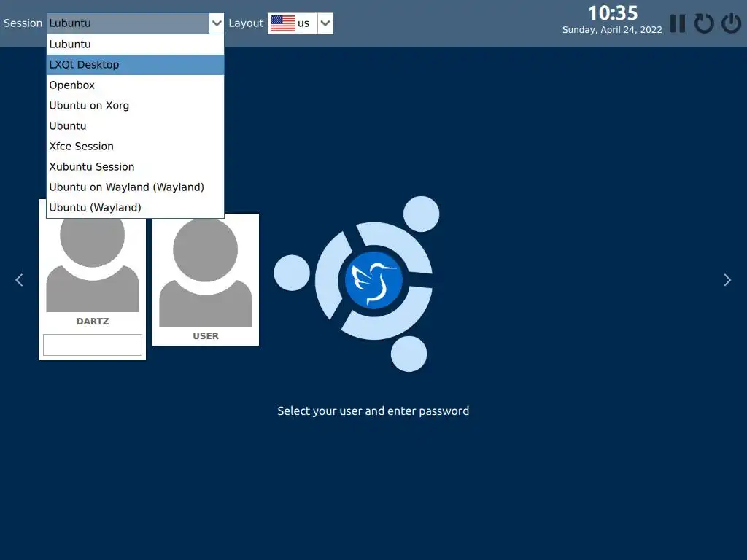Go to the previous user with left arrow
The width and height of the screenshot is (747, 560).
pyautogui.click(x=19, y=280)
